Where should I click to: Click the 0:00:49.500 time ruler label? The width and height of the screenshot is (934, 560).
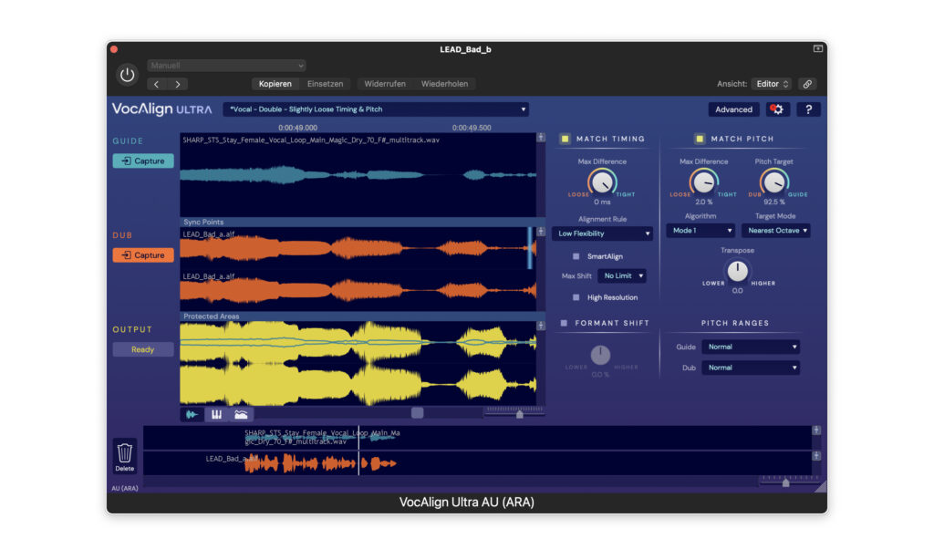click(x=472, y=128)
